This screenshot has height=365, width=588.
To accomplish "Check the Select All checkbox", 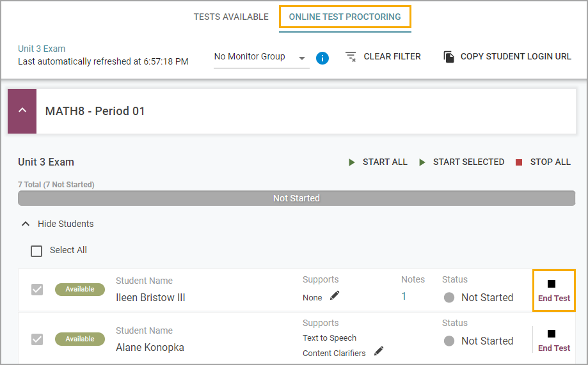I will (37, 251).
